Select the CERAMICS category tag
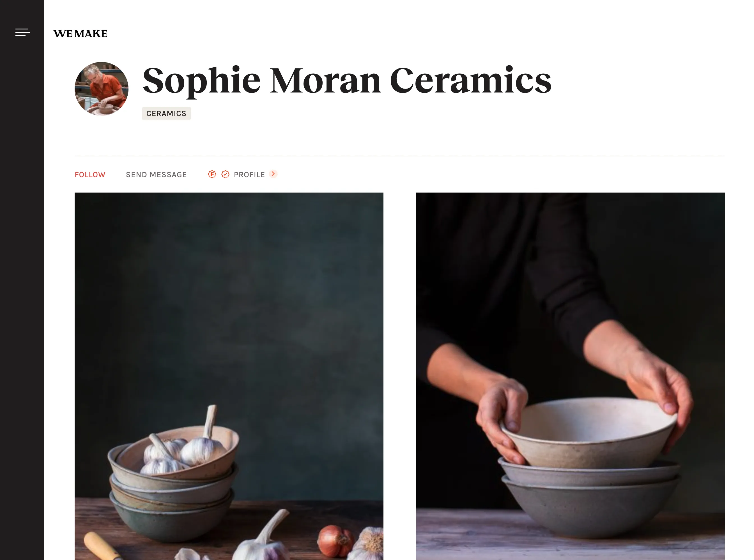 [166, 114]
